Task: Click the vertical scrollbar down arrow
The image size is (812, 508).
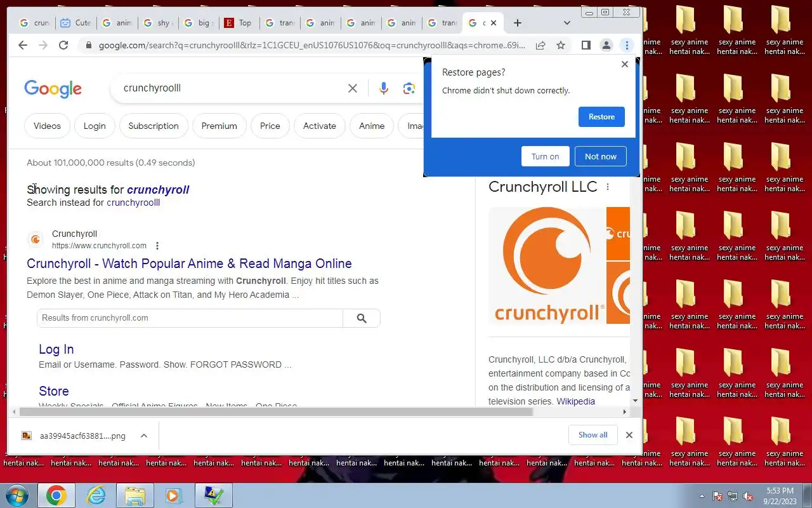Action: click(635, 401)
